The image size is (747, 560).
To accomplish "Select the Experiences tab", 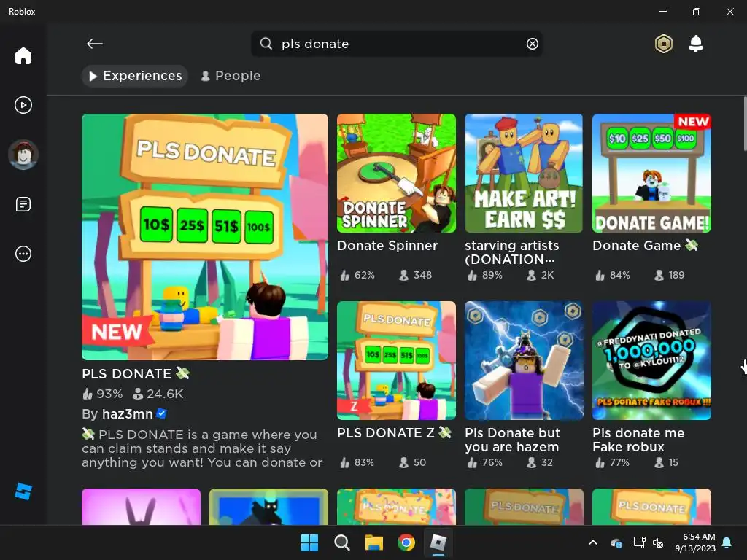I will coord(135,76).
